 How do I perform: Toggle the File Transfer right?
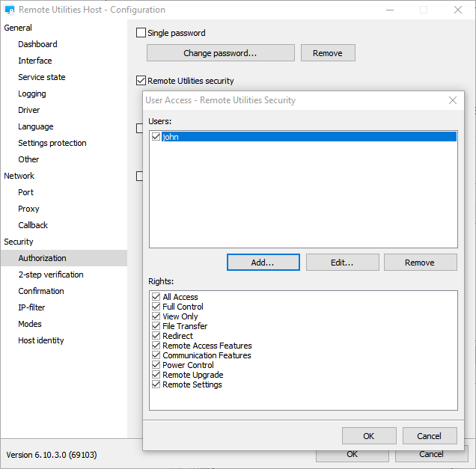pyautogui.click(x=156, y=326)
